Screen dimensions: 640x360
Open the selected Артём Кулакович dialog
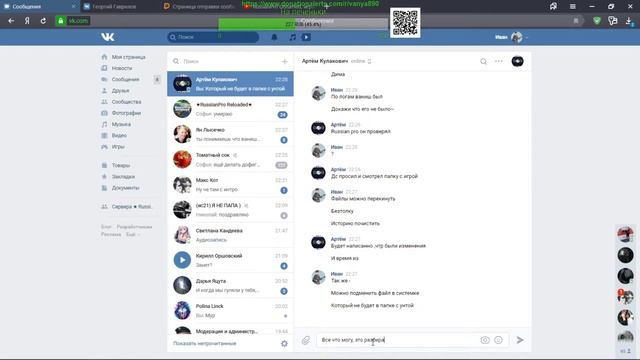pyautogui.click(x=230, y=84)
